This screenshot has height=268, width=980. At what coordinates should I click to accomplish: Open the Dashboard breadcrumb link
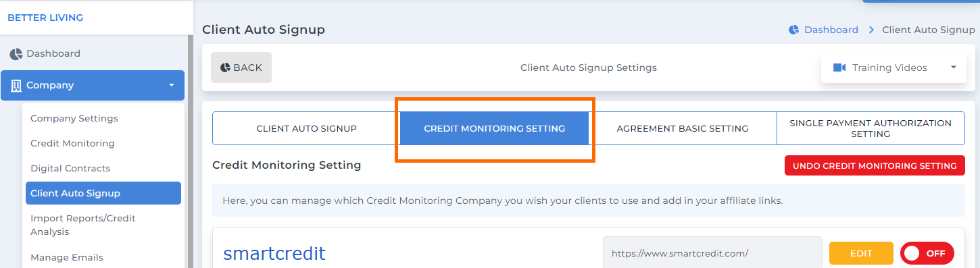click(831, 30)
